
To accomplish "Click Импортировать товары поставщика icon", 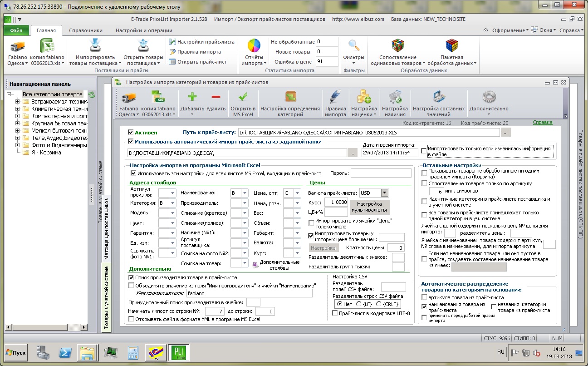I will tap(95, 46).
